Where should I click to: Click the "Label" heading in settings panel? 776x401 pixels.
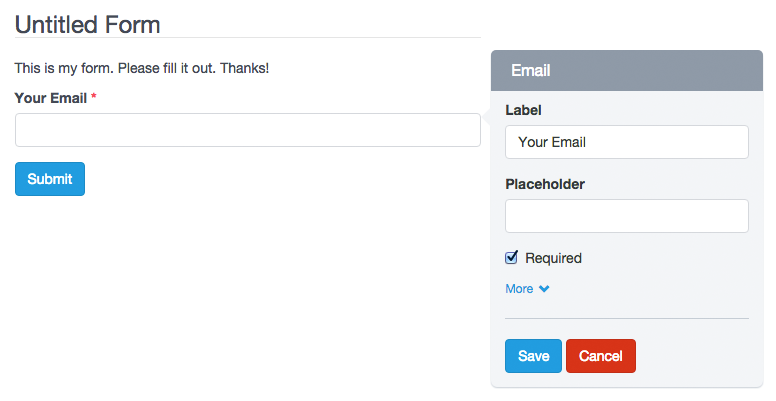524,110
